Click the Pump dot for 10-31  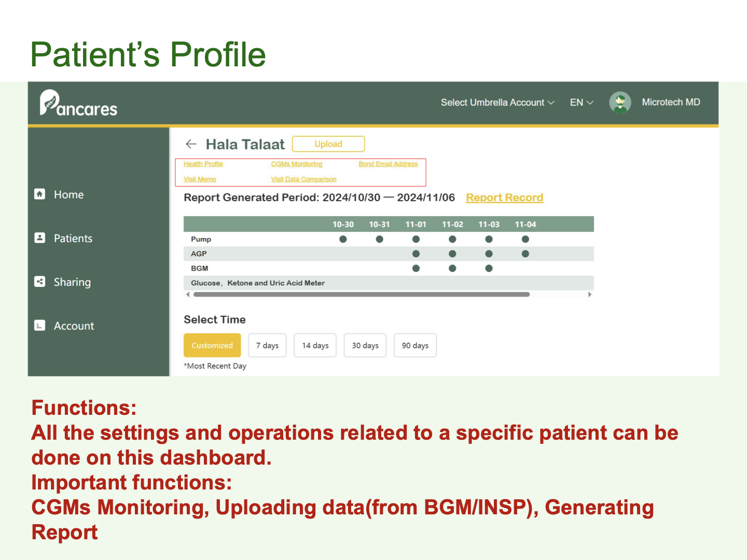click(x=379, y=239)
